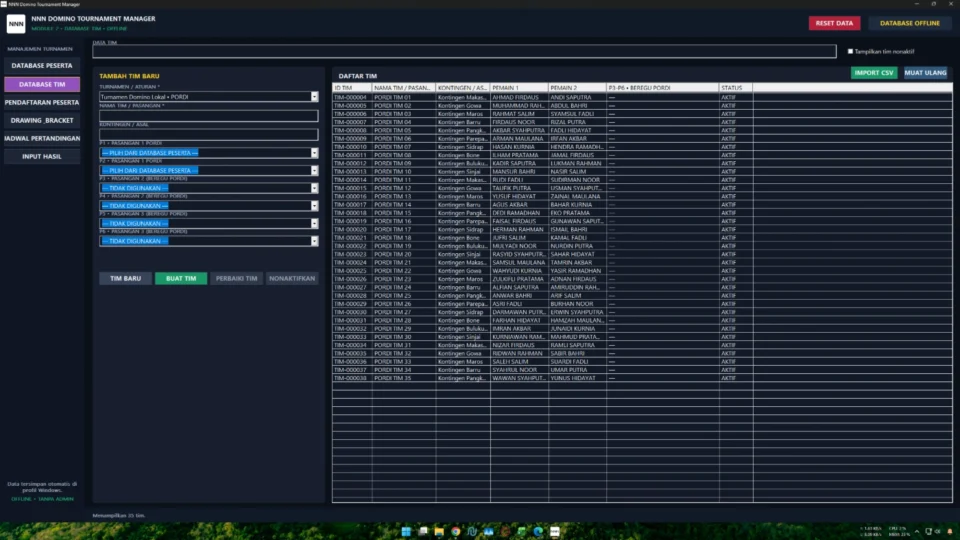Select row PORDI TIM 25

coord(642,296)
